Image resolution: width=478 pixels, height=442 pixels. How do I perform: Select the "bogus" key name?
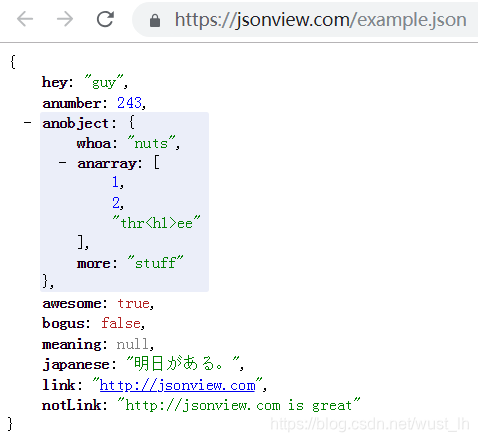point(63,324)
